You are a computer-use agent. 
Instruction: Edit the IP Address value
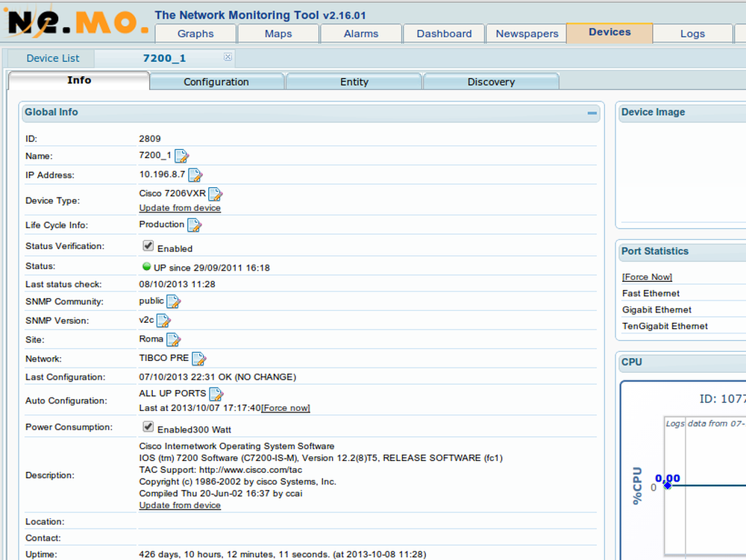pos(195,174)
